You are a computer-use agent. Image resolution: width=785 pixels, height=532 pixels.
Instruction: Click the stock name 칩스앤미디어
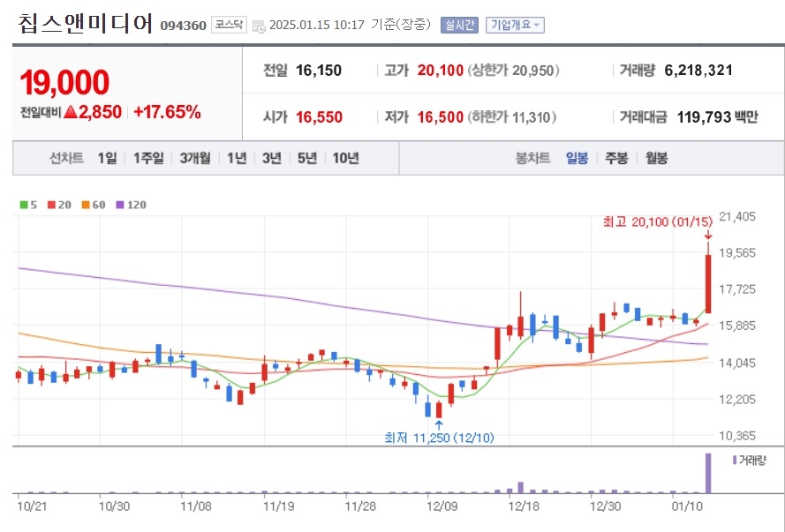click(85, 23)
